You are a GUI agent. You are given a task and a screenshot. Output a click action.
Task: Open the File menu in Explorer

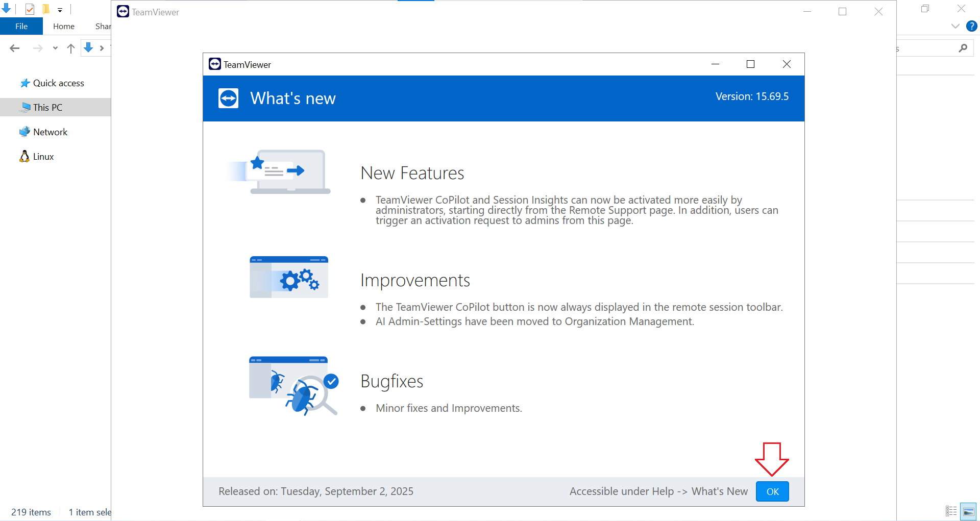(x=21, y=26)
